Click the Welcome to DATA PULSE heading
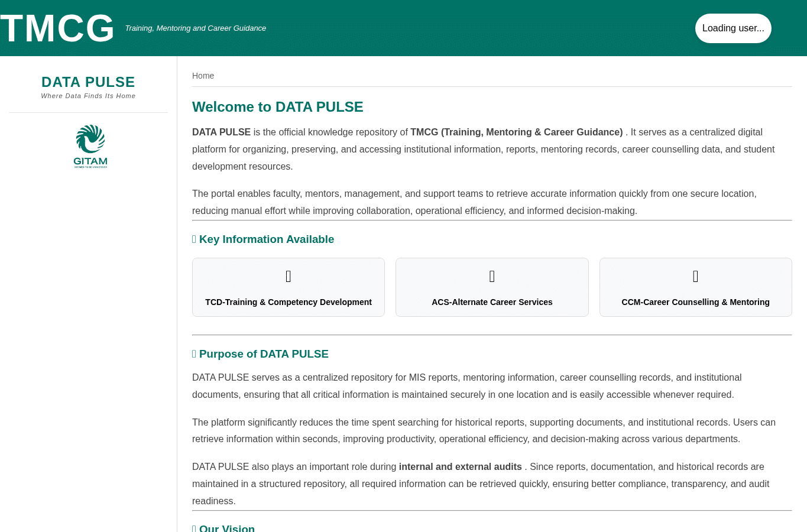Screen dimensions: 807x532 coord(278,107)
